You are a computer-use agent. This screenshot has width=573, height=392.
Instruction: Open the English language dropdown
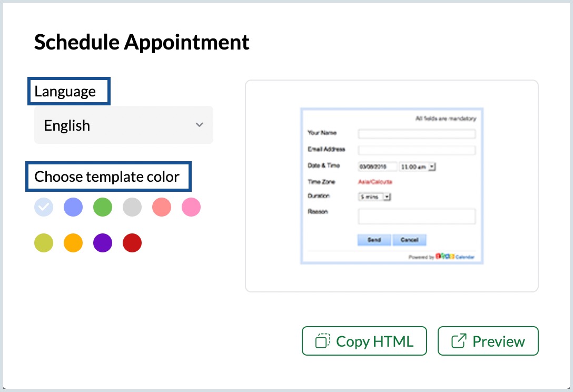123,125
